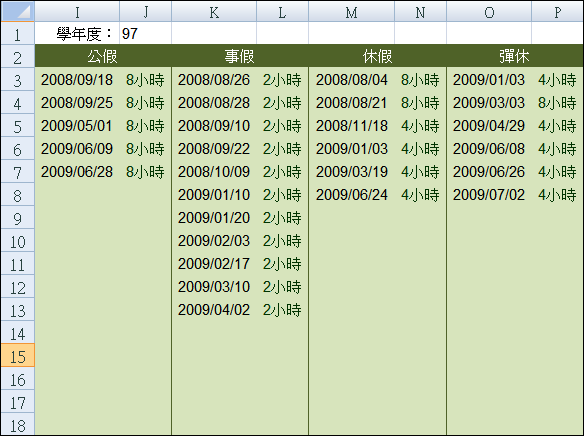Click 4小時 next to 2008/11/18
The width and height of the screenshot is (584, 436).
click(x=420, y=126)
